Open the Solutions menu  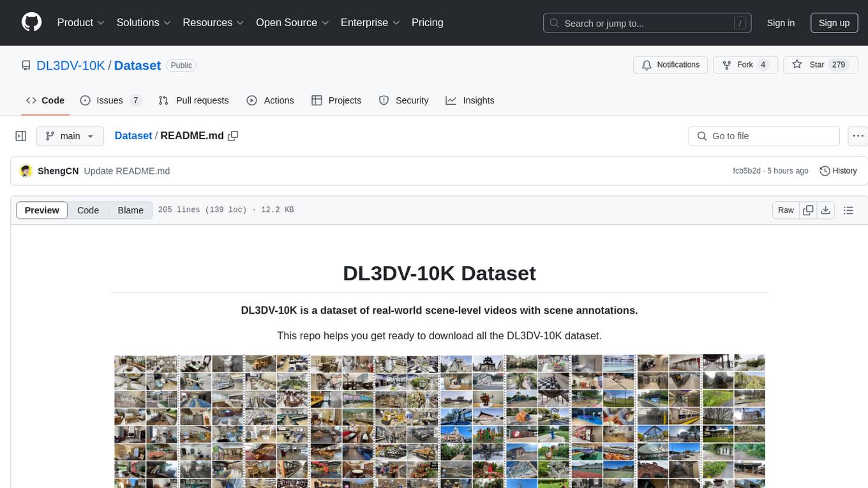[144, 22]
